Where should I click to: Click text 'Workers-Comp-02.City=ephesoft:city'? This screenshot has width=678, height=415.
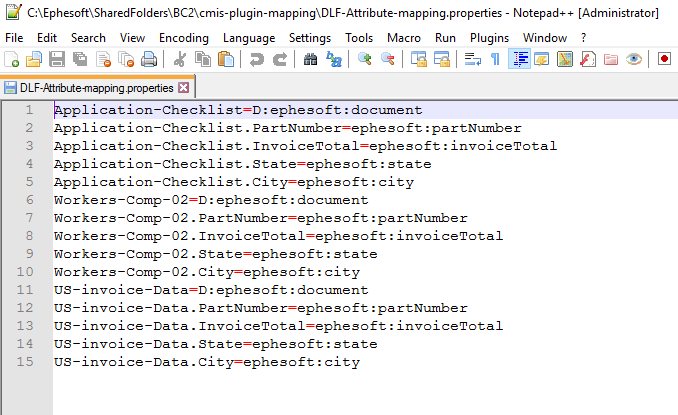point(207,272)
